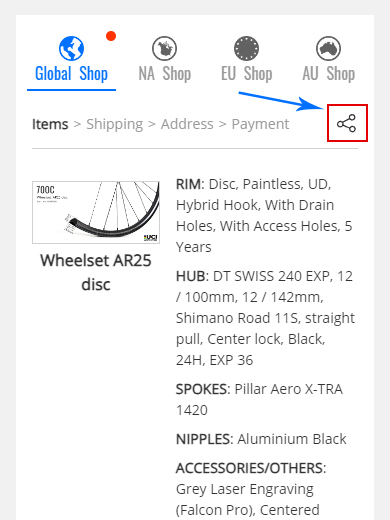Click the HUB DT SWISS 240 description
This screenshot has height=520, width=390.
click(265, 318)
